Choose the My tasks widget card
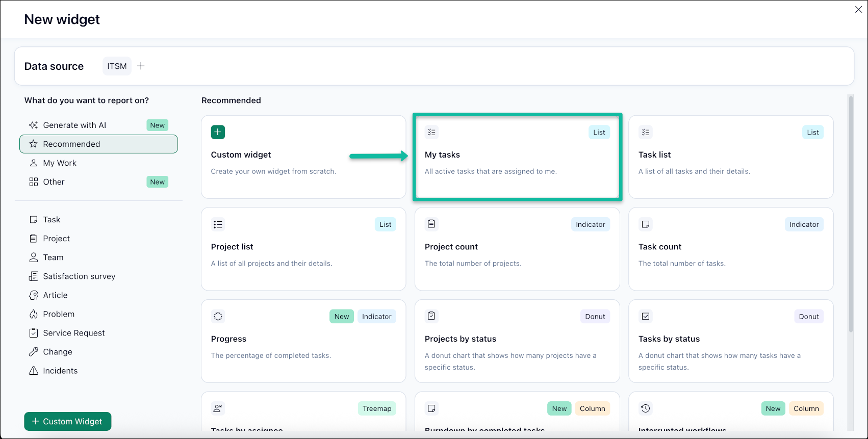Image resolution: width=868 pixels, height=439 pixels. (517, 157)
